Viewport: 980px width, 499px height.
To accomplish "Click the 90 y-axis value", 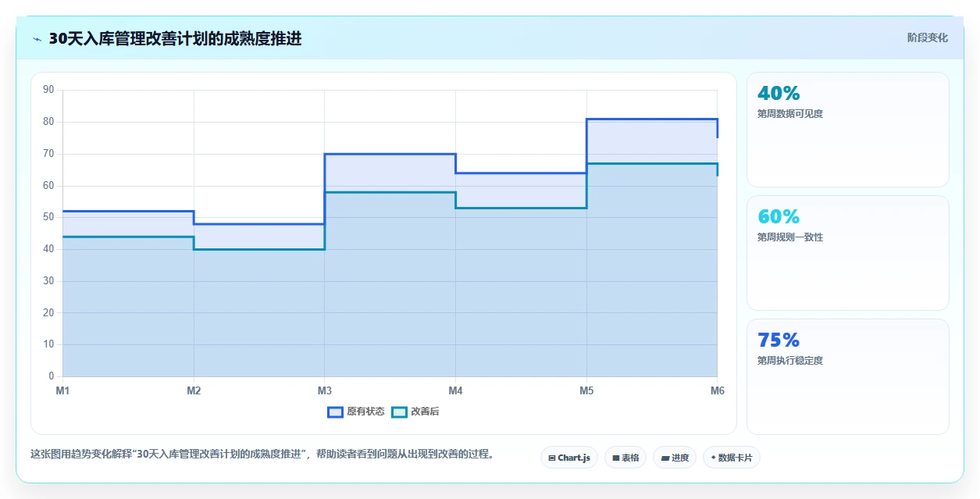I will pos(48,90).
